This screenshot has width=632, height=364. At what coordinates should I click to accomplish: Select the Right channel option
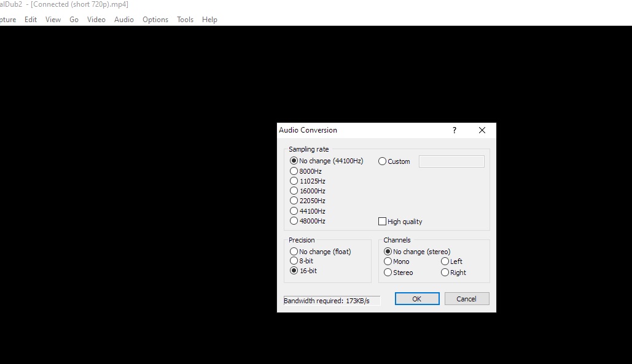(453, 273)
